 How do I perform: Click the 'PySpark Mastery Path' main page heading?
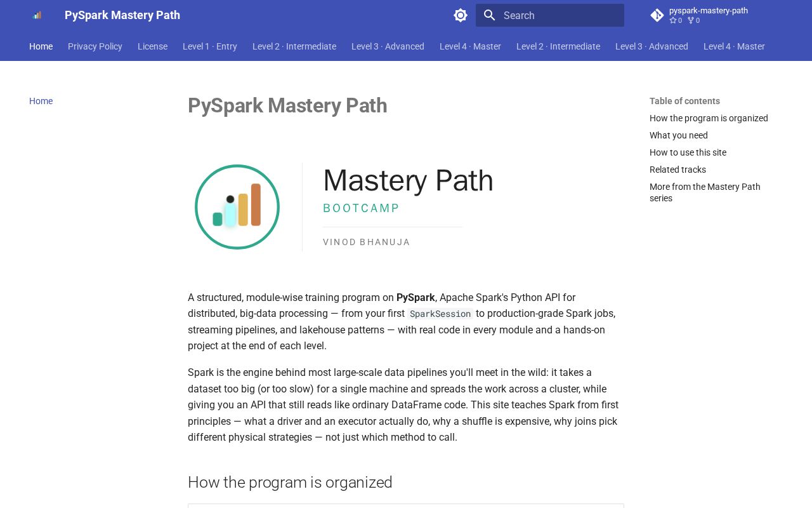tap(287, 105)
